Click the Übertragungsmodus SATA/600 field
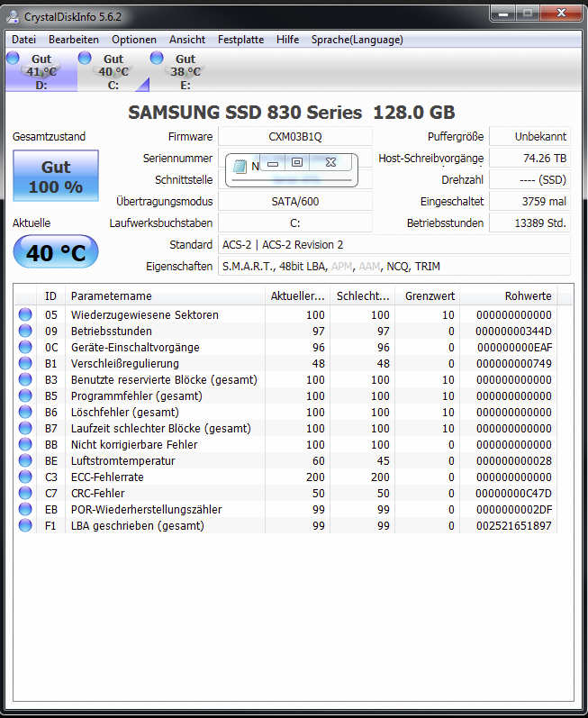The width and height of the screenshot is (588, 718). (x=295, y=201)
